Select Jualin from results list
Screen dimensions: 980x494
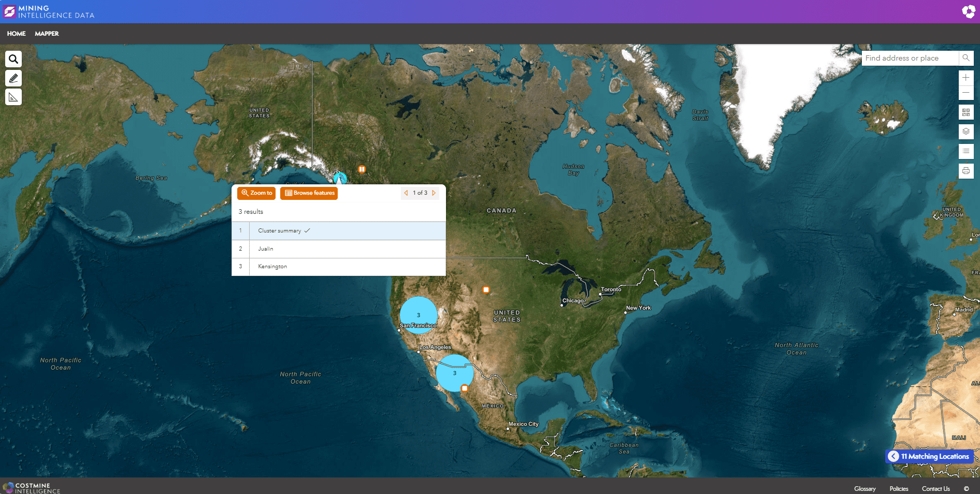click(266, 249)
